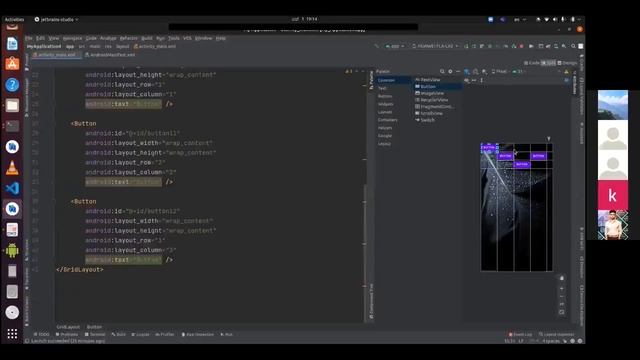Click Ubuntu Activities in the top bar

tap(14, 19)
